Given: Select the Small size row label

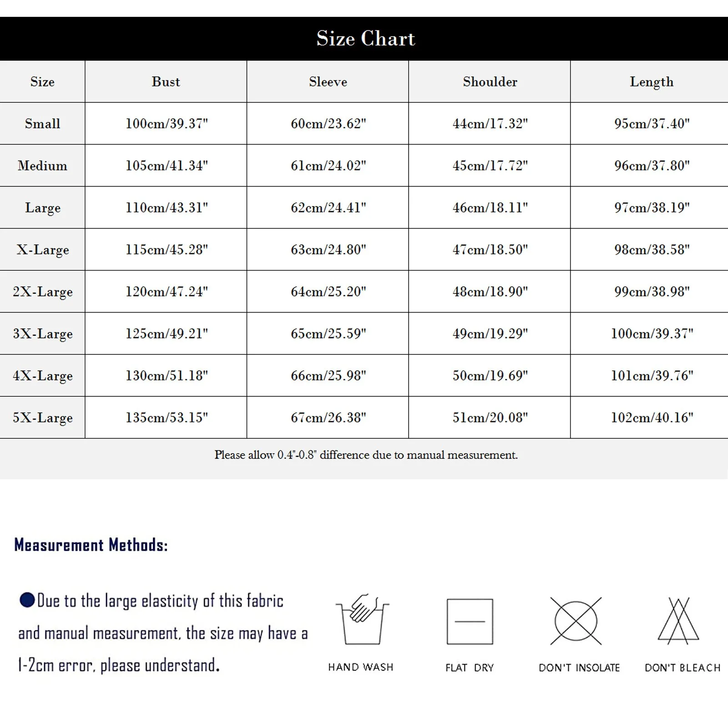Looking at the screenshot, I should pos(42,124).
